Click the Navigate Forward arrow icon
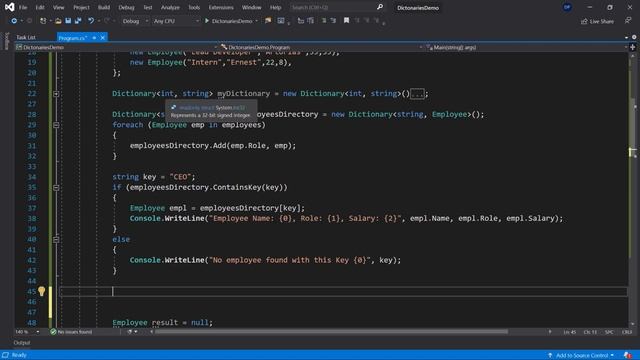Viewport: 640px width, 360px height. click(29, 21)
